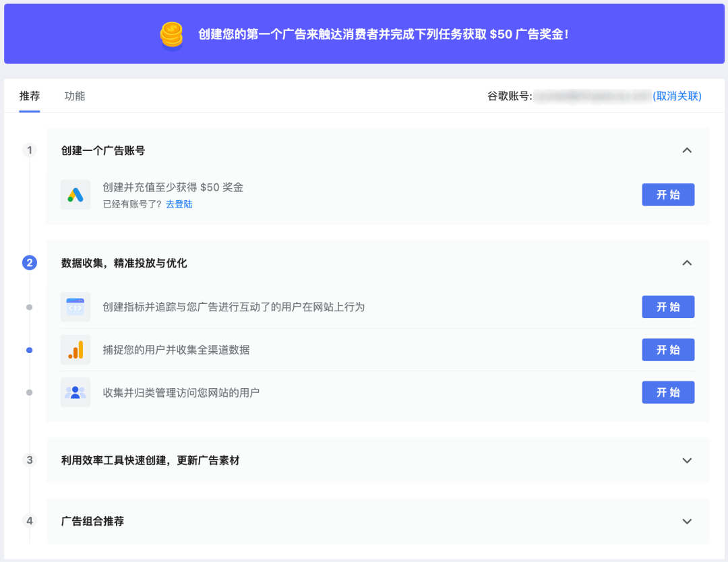Viewport: 728px width, 562px height.
Task: Switch to the 功能 tab
Action: (x=75, y=96)
